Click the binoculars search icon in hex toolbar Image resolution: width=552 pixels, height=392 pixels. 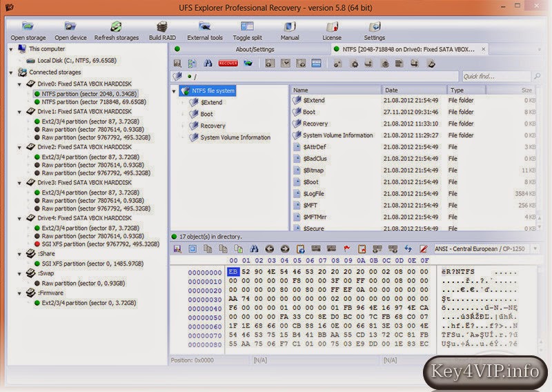[x=254, y=249]
